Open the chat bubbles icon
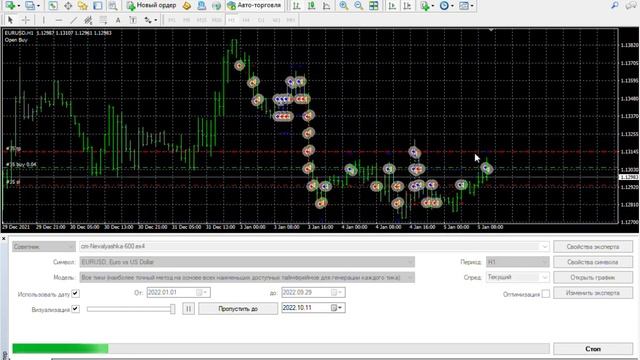The width and height of the screenshot is (640, 360). 631,5
